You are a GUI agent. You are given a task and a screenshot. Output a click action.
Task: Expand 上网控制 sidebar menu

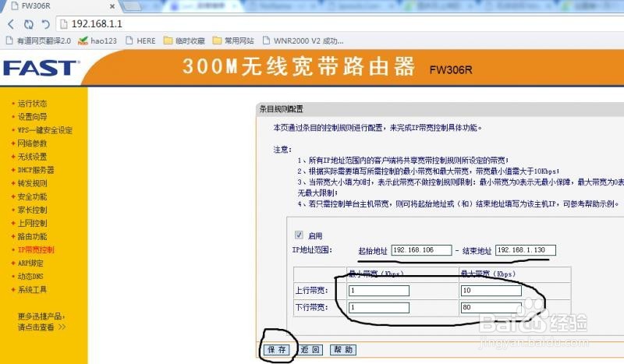point(32,223)
